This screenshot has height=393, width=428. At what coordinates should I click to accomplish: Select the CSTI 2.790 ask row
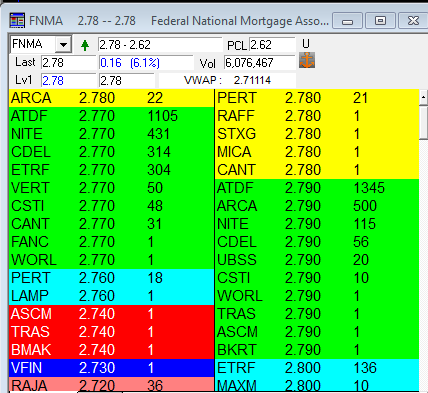pos(317,278)
